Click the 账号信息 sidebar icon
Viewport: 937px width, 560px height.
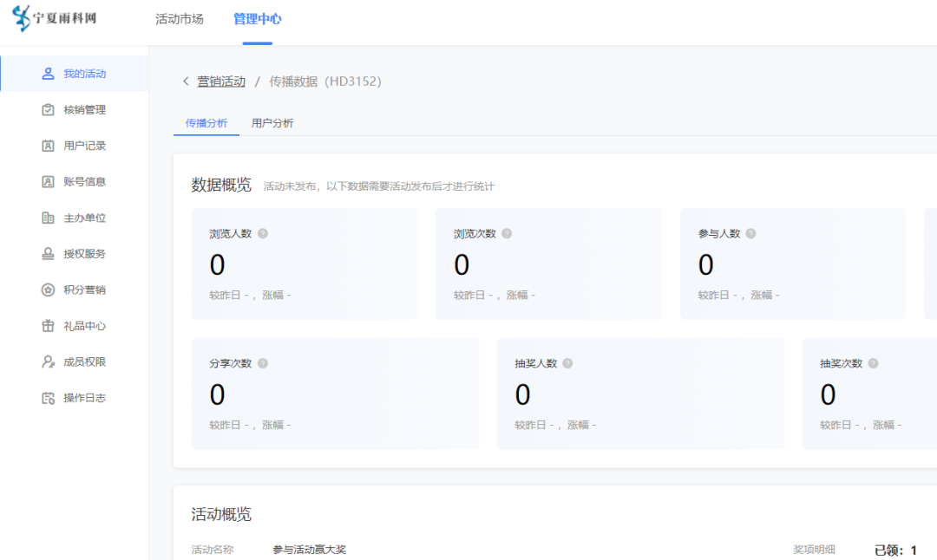[x=48, y=181]
